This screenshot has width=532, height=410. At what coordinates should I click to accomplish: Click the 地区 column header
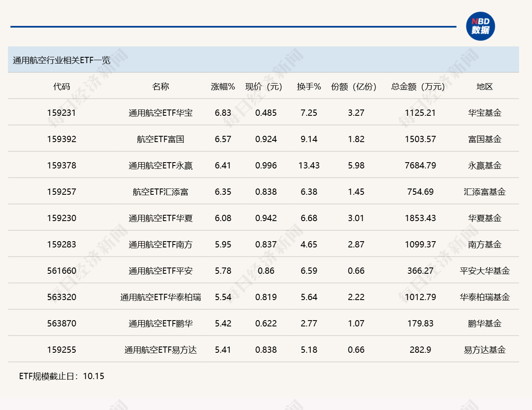click(x=485, y=87)
